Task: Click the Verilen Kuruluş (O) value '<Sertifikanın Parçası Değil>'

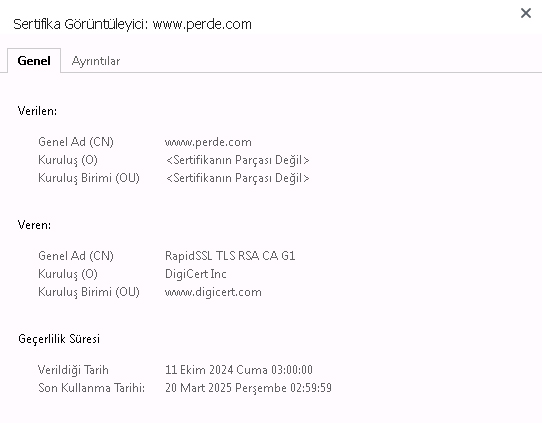Action: tap(237, 160)
